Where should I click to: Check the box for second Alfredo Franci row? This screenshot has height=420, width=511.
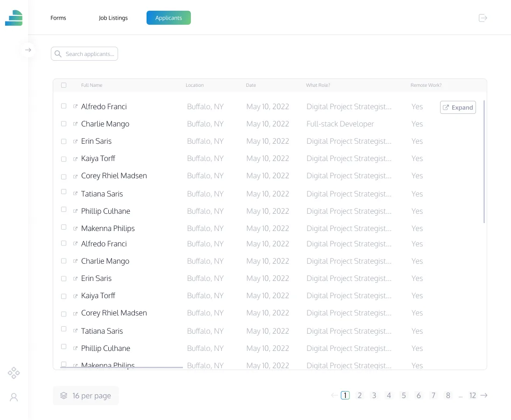(63, 243)
